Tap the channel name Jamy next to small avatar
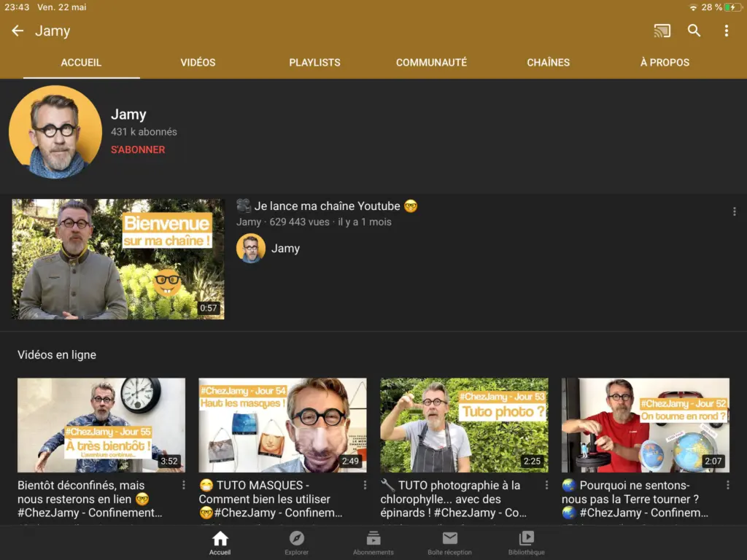Viewport: 747px width, 560px height. coord(285,249)
